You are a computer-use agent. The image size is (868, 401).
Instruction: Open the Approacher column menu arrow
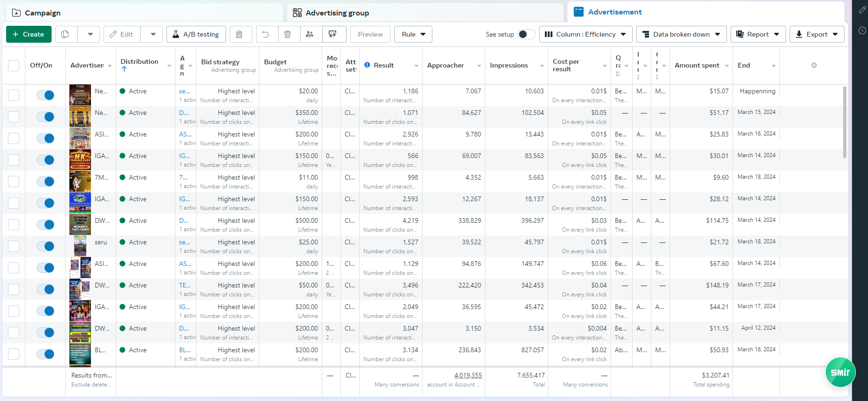click(x=479, y=66)
